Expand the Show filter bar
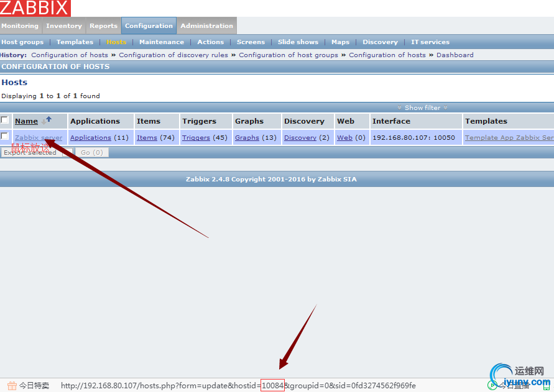554x392 pixels. click(x=423, y=107)
